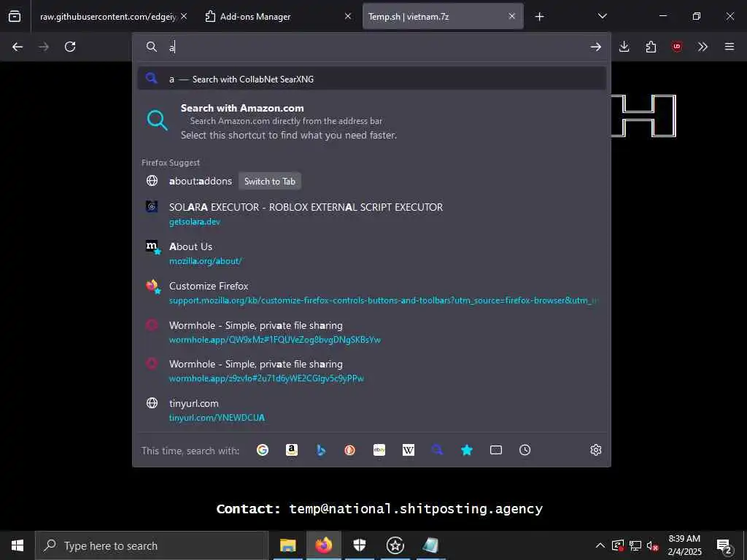The height and width of the screenshot is (560, 747).
Task: Reload the current page
Action: [70, 47]
